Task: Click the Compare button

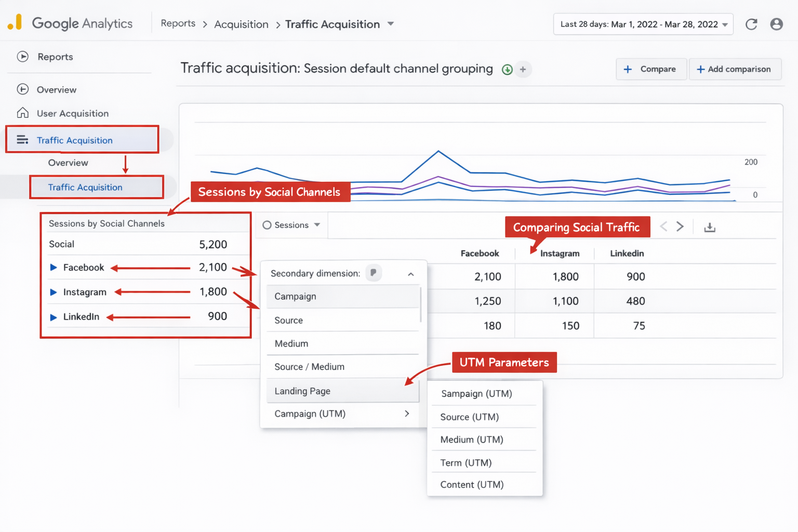Action: coord(651,69)
